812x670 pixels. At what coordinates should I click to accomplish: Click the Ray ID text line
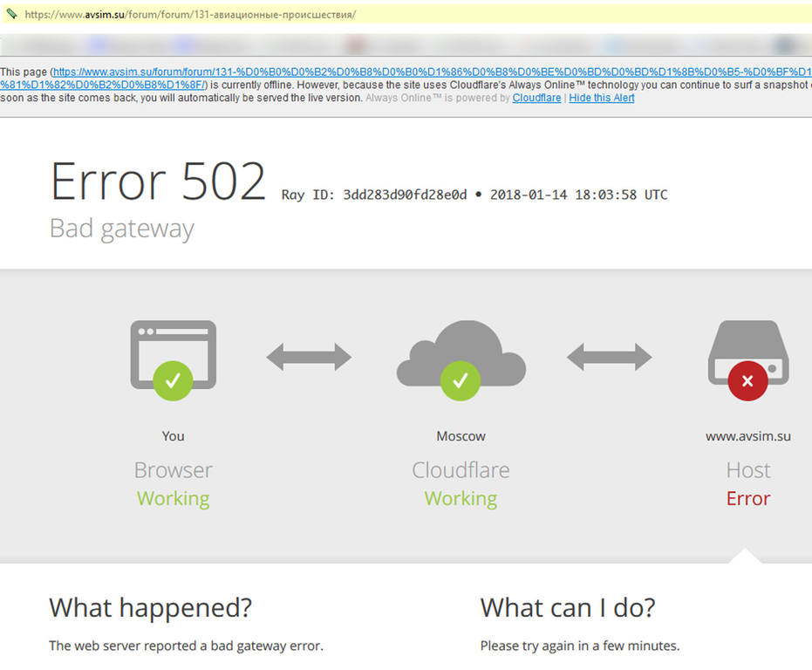pyautogui.click(x=474, y=195)
